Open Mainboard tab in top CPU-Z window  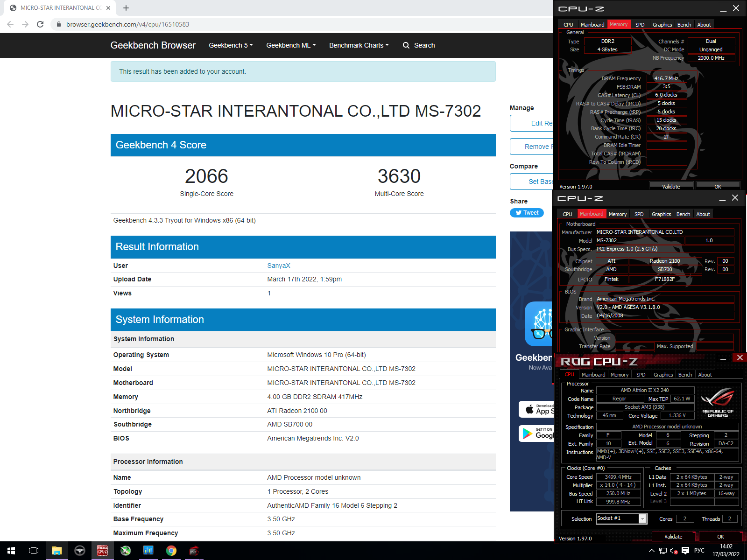point(592,25)
